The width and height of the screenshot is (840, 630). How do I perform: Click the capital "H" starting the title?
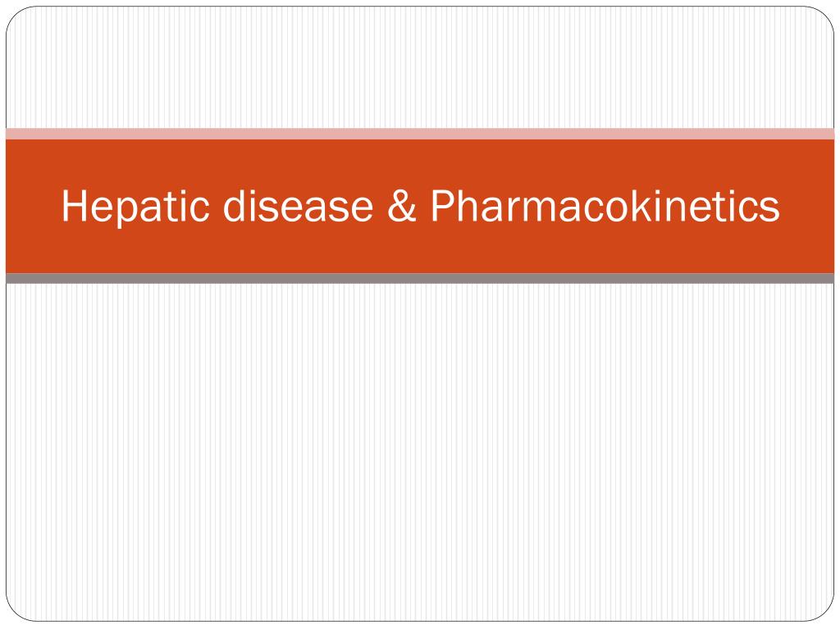(x=75, y=206)
